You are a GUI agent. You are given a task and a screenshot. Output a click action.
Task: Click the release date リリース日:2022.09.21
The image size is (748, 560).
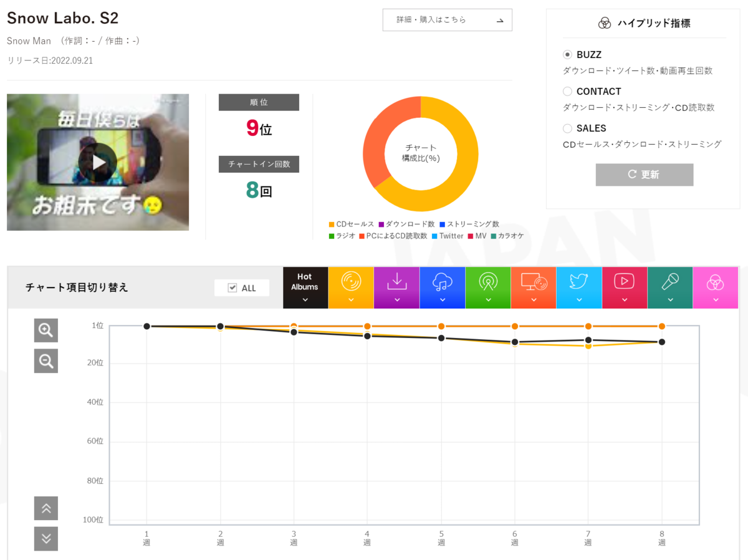[50, 60]
